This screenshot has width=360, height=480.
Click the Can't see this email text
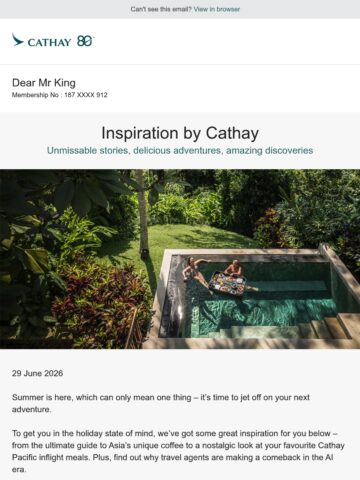[161, 9]
